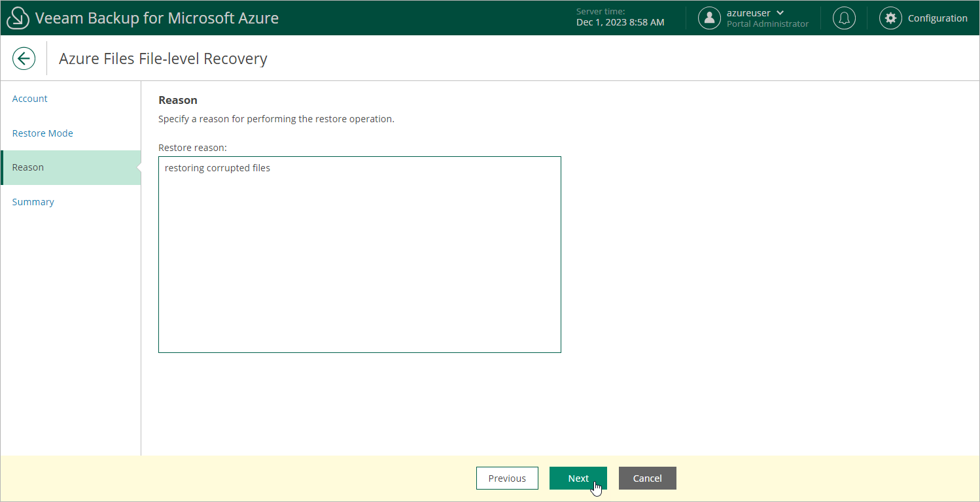This screenshot has width=980, height=502.
Task: Click the user avatar icon
Action: (x=709, y=18)
